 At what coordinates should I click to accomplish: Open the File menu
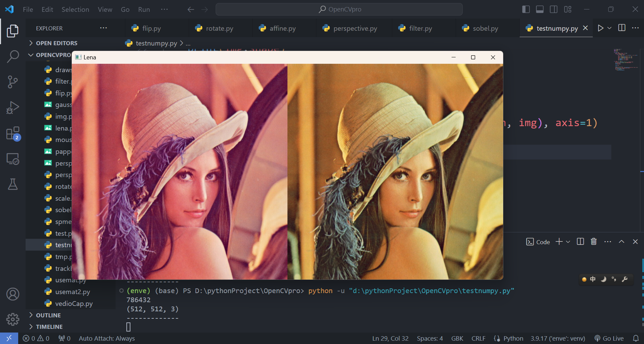28,9
